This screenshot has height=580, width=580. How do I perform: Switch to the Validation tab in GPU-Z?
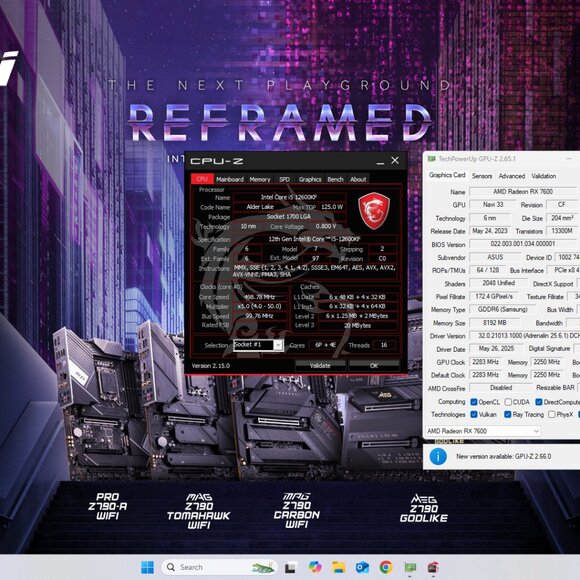(544, 176)
